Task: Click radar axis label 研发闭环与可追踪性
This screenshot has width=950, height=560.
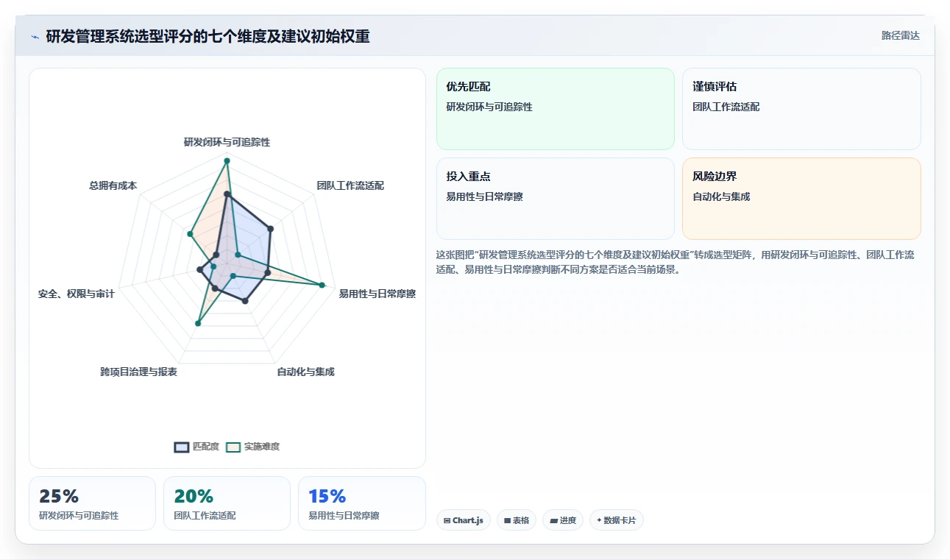Action: tap(227, 142)
